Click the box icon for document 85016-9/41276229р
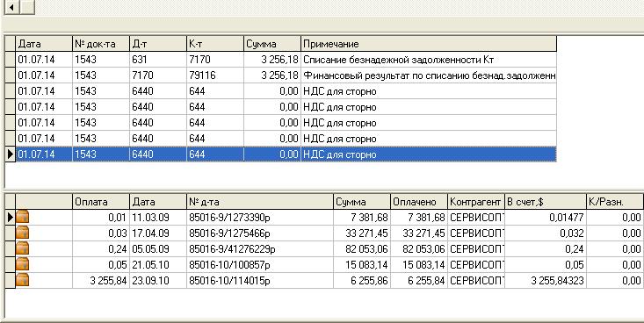644x323 pixels. 23,248
